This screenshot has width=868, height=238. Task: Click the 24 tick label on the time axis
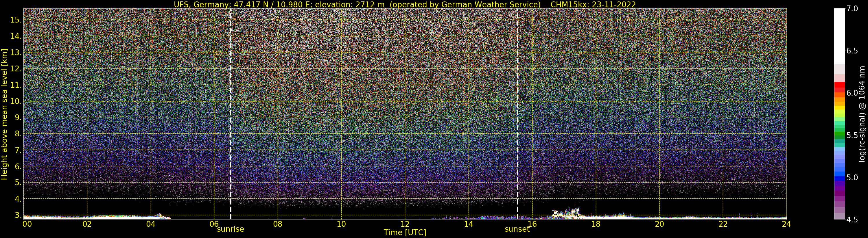pos(786,224)
